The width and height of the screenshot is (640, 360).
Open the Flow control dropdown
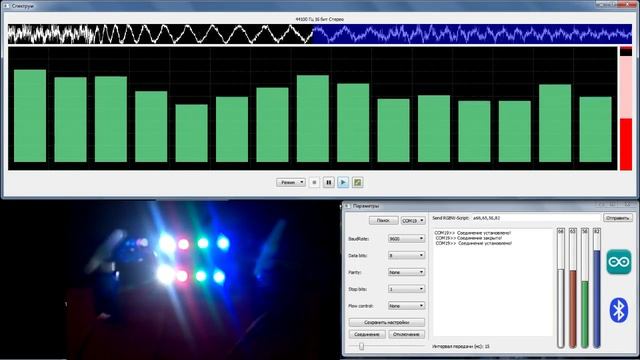(x=406, y=305)
